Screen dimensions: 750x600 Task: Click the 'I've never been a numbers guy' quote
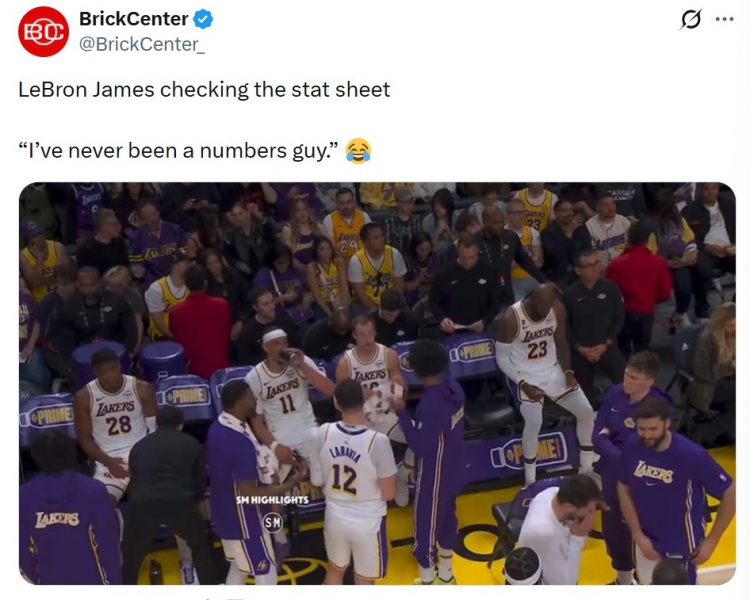tap(178, 151)
